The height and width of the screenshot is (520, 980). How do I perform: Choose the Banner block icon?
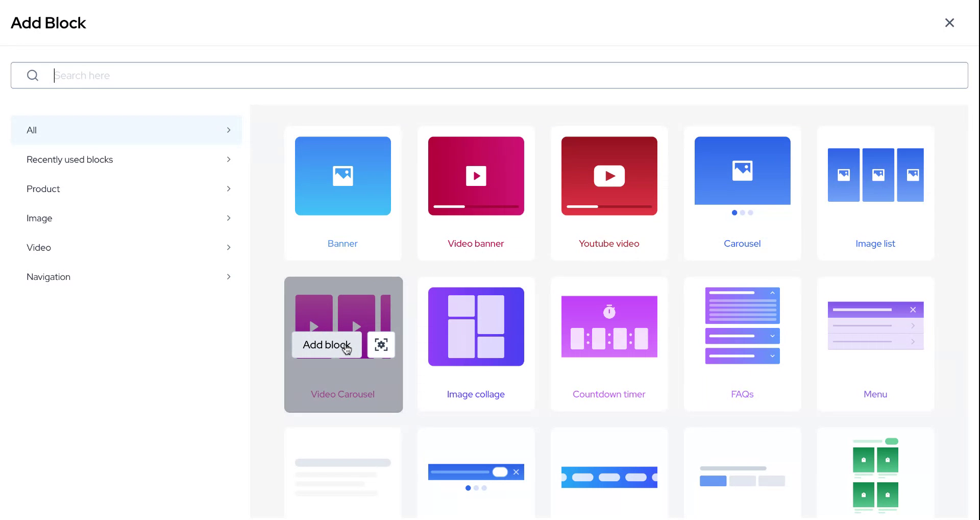[x=343, y=176]
